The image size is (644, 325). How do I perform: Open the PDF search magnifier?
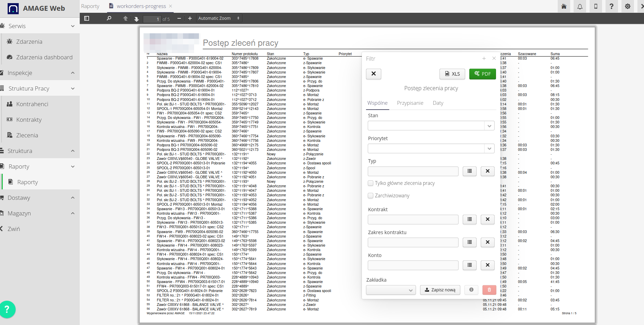pyautogui.click(x=109, y=18)
